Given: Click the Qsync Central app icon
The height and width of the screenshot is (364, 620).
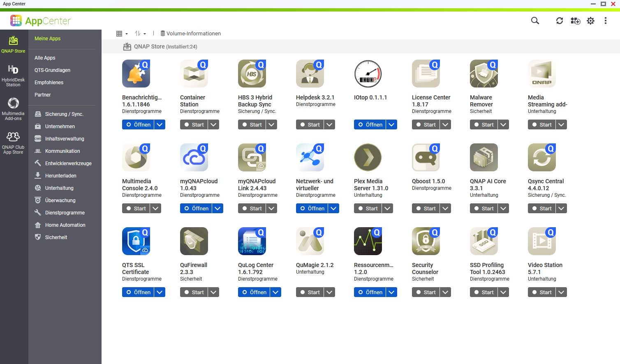Looking at the screenshot, I should (x=542, y=157).
